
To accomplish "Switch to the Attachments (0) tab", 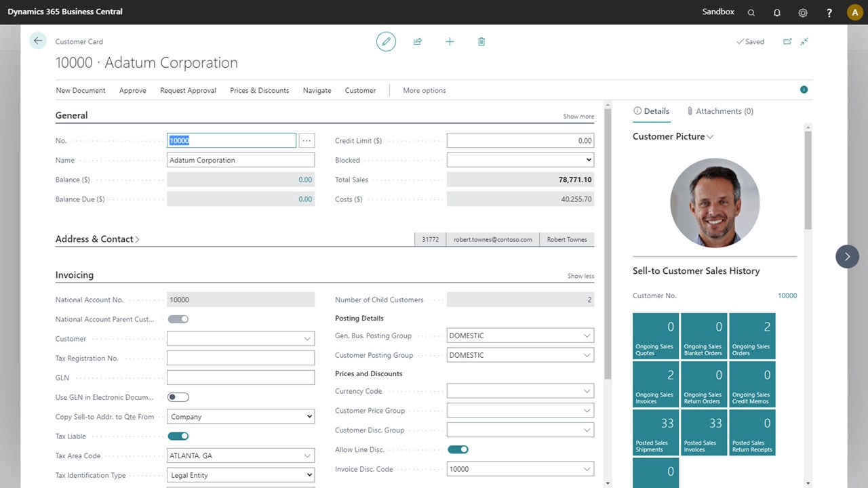I will pos(719,111).
